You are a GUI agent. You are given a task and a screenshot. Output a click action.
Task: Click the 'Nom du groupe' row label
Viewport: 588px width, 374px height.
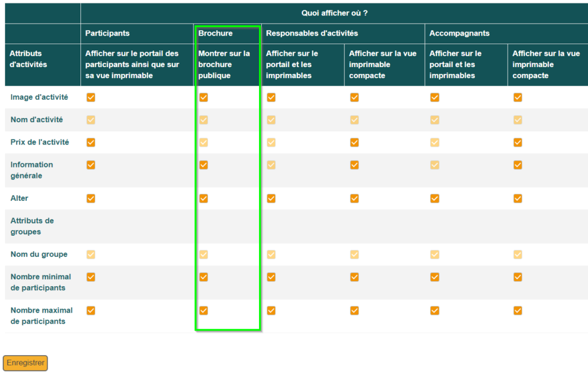click(x=39, y=255)
